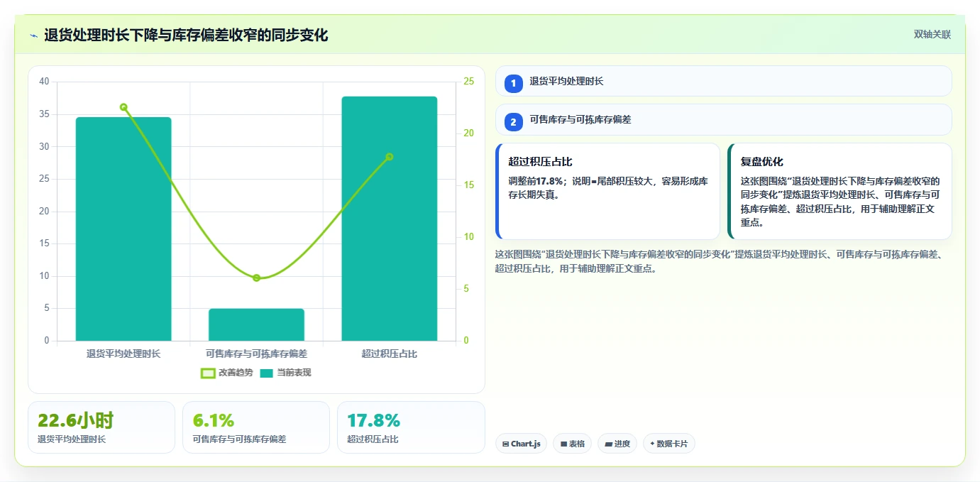This screenshot has height=482, width=980.
Task: Click the 可售库存与可拣库存偏差 short bar
Action: pyautogui.click(x=256, y=324)
